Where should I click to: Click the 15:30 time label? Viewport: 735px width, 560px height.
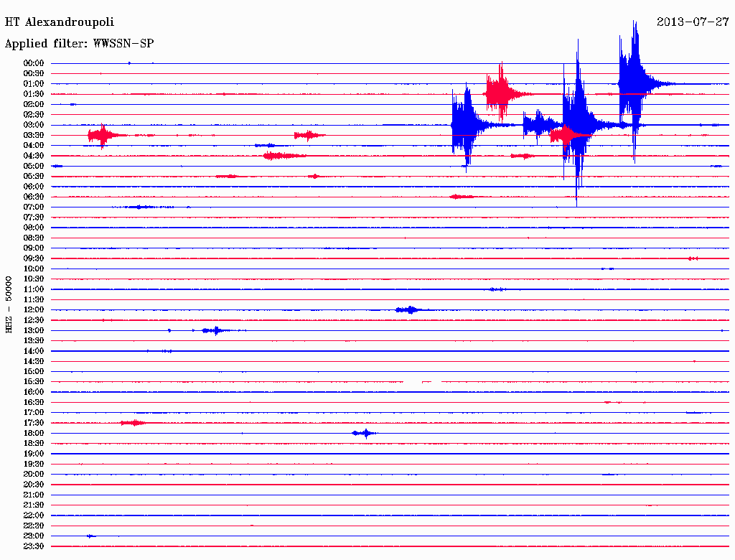tap(34, 382)
